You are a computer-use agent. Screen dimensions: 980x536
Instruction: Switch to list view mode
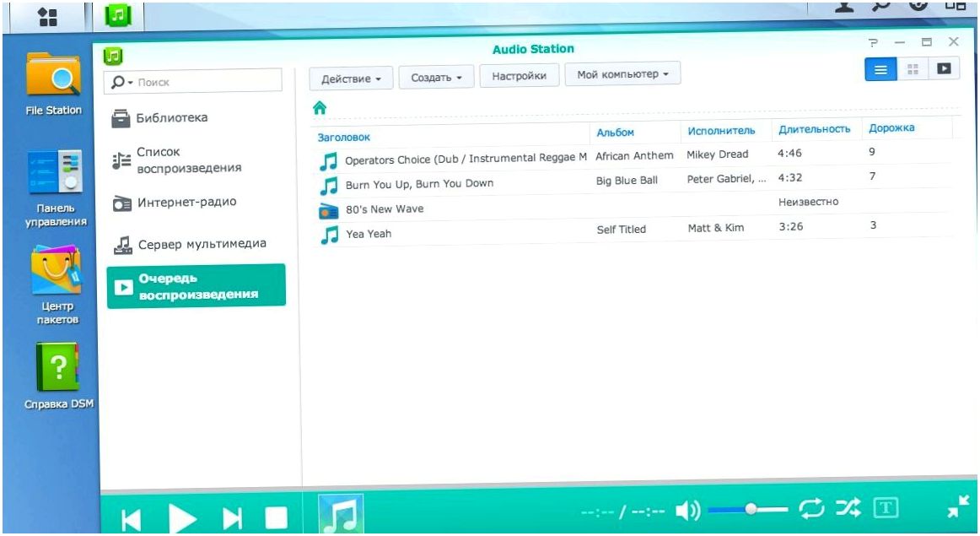[880, 69]
